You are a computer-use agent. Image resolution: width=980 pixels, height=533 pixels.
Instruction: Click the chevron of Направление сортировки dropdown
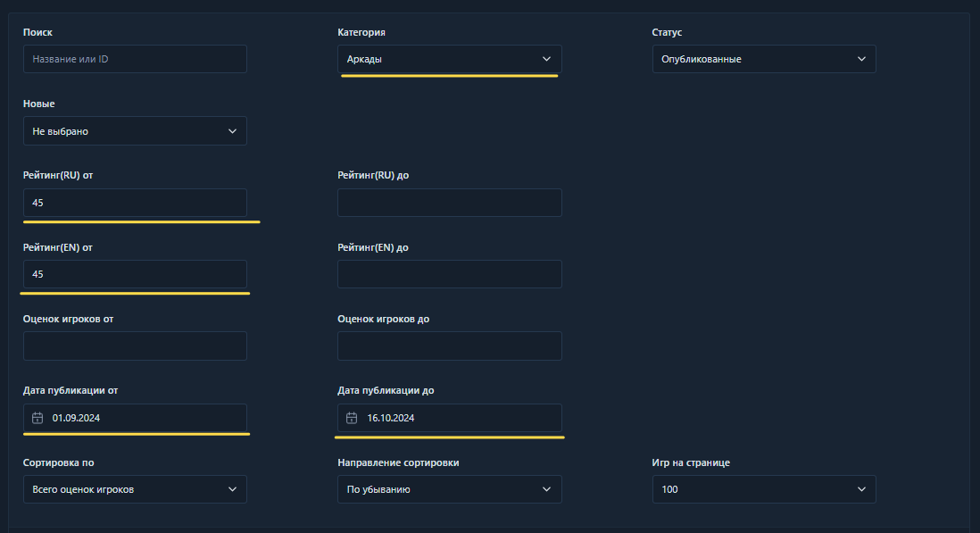click(546, 489)
